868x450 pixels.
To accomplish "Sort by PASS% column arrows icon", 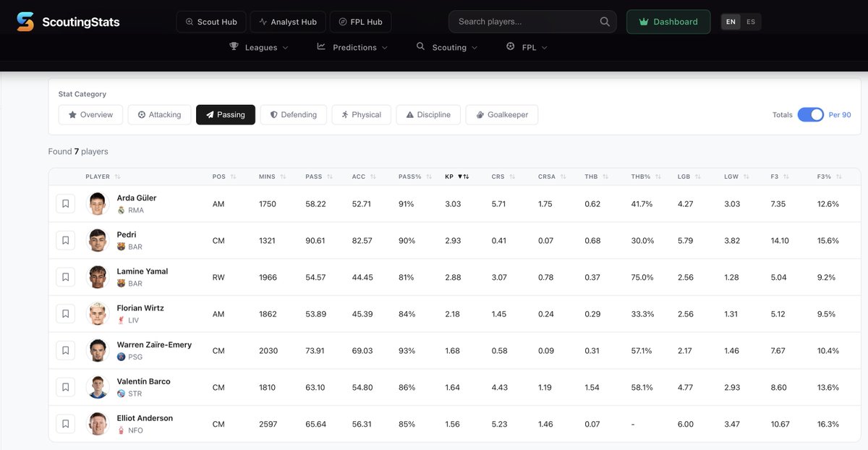I will (x=429, y=177).
